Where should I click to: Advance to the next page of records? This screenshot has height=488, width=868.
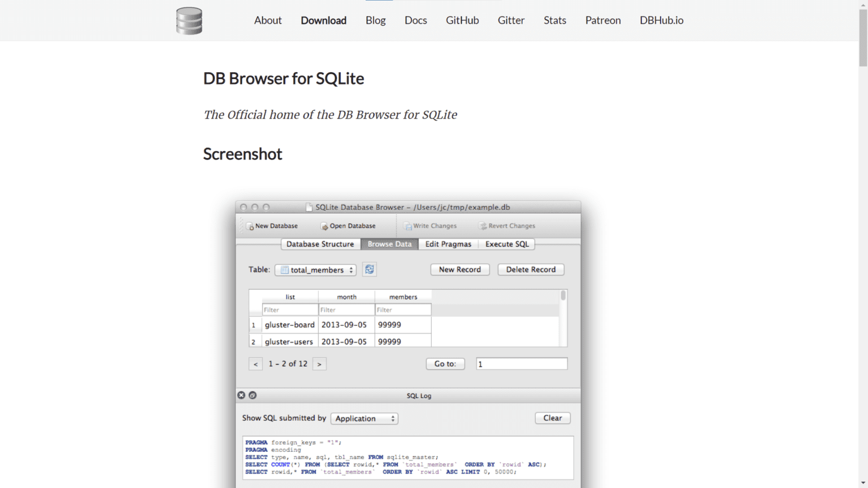tap(319, 364)
